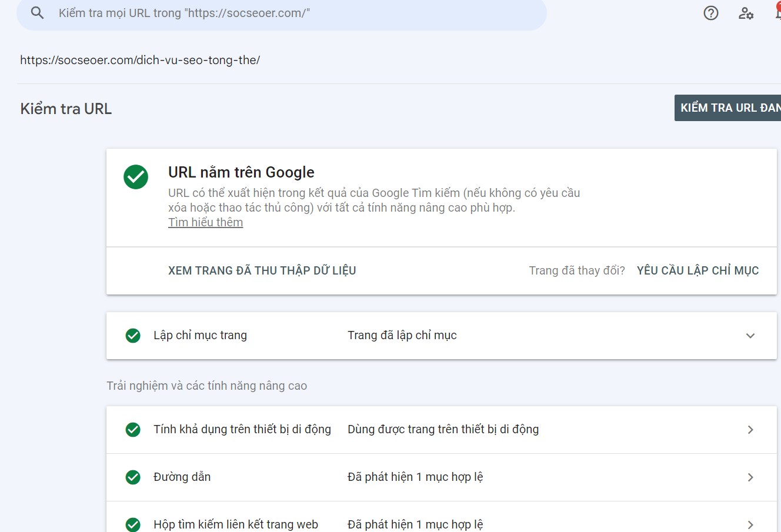The height and width of the screenshot is (532, 781).
Task: Click check icon for Lập chỉ mục trang
Action: point(133,336)
